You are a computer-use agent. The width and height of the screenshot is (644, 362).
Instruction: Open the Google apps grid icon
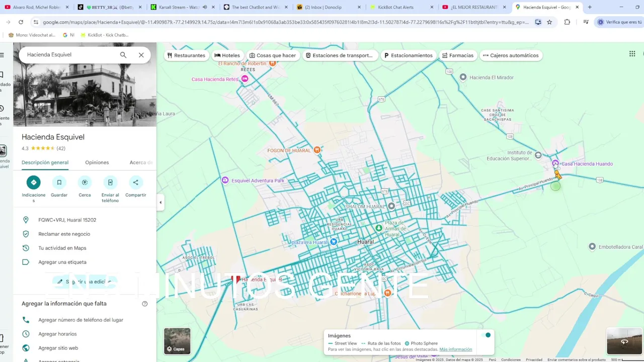coord(632,54)
